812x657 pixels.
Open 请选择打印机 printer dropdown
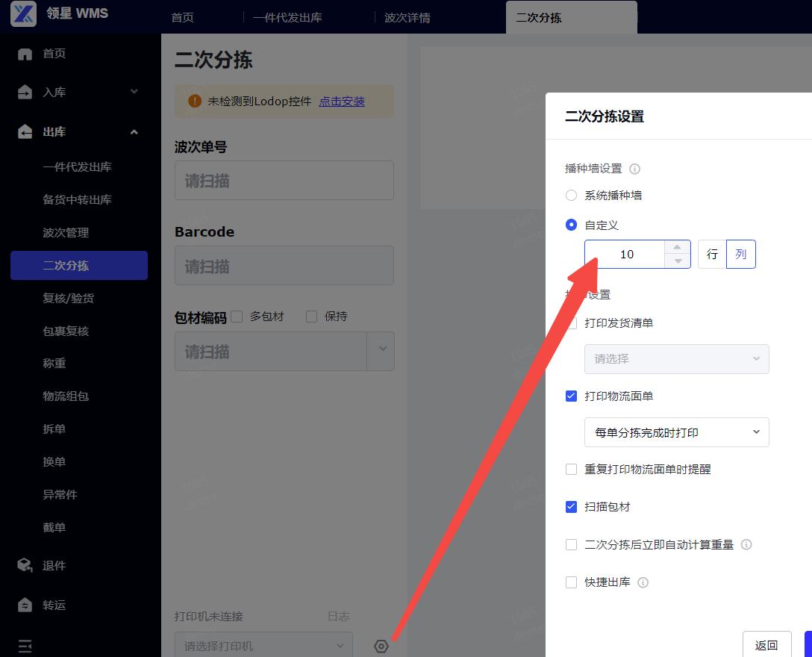click(263, 645)
